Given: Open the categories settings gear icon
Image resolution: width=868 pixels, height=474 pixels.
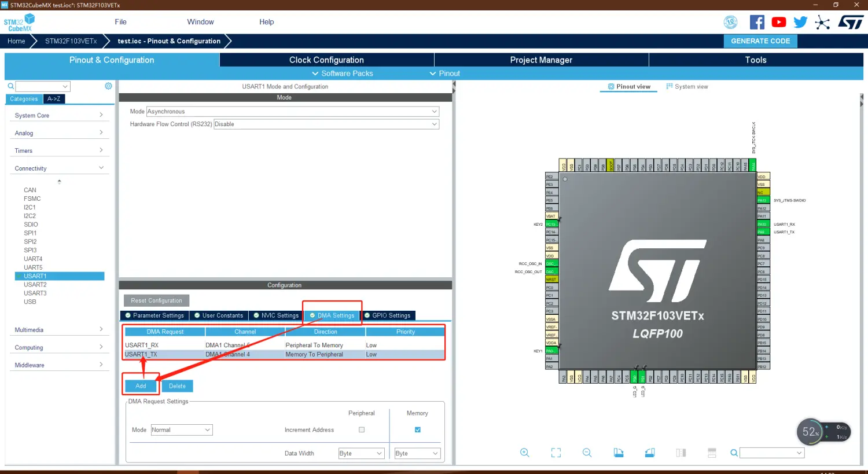Looking at the screenshot, I should click(108, 86).
